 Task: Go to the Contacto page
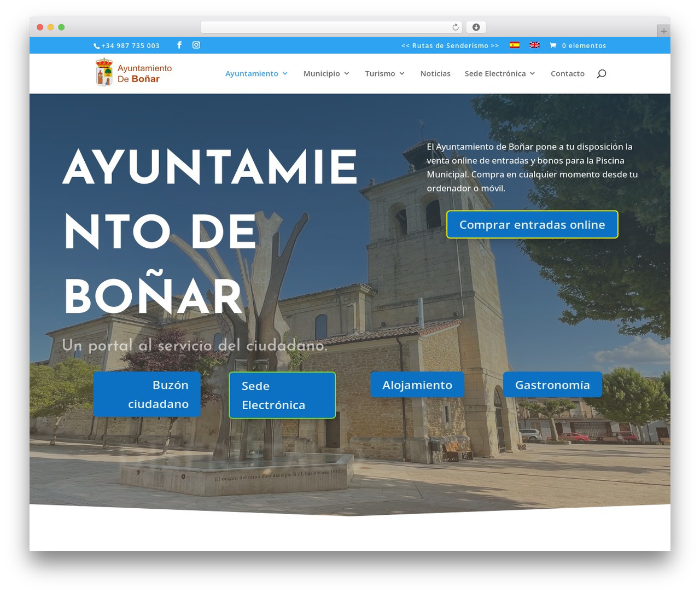pos(568,73)
